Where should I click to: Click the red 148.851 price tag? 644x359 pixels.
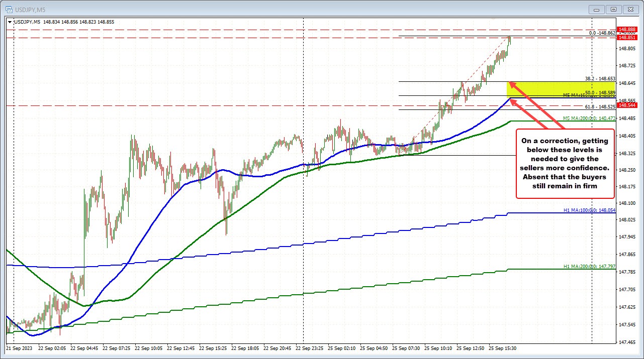pyautogui.click(x=627, y=37)
